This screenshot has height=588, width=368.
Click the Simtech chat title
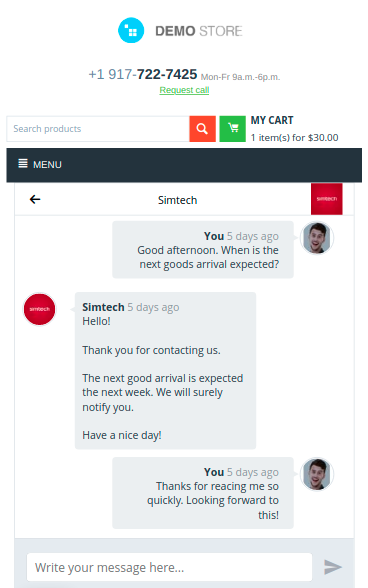(x=177, y=200)
